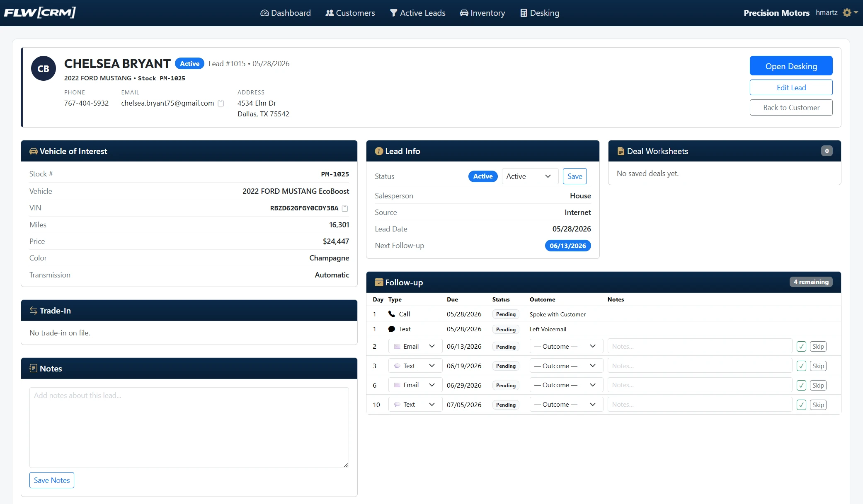Screen dimensions: 863x504
Task: Open Outcome dropdown for 06/19/2026 row
Action: (x=566, y=366)
